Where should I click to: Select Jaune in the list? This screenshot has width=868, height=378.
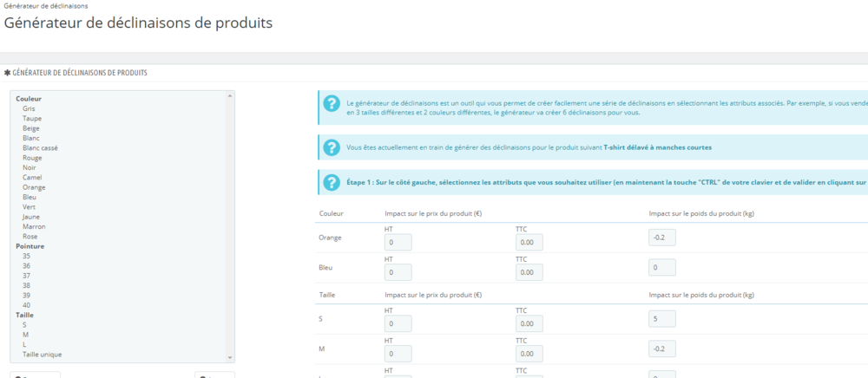[31, 217]
